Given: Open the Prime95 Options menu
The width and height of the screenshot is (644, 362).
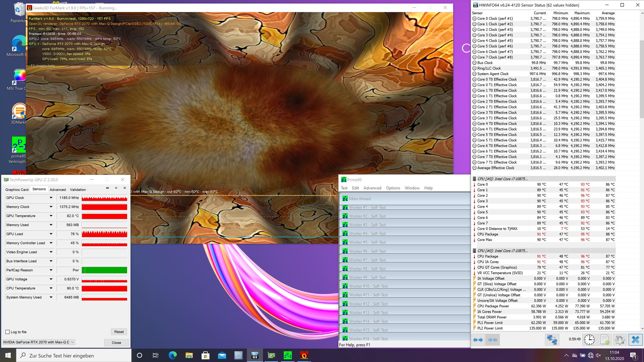Looking at the screenshot, I should click(x=393, y=188).
